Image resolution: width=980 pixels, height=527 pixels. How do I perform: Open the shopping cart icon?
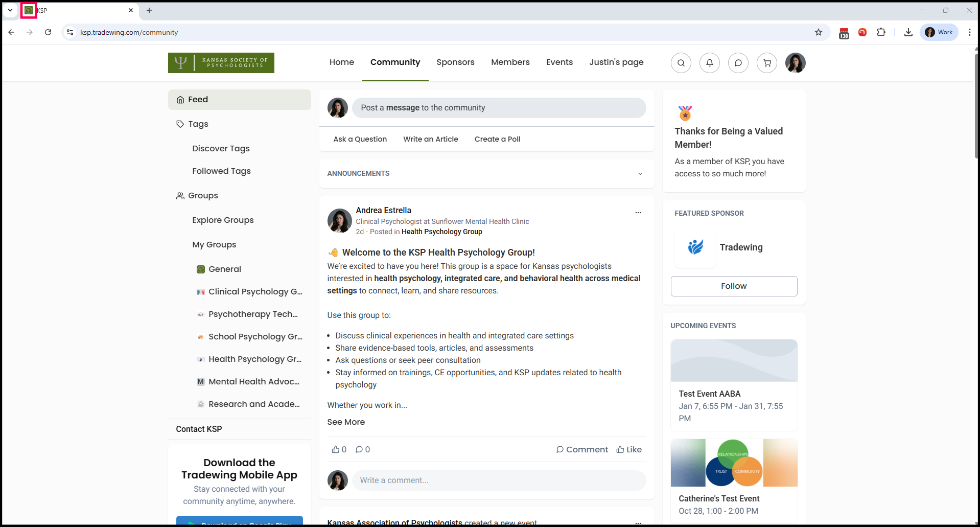pyautogui.click(x=766, y=63)
